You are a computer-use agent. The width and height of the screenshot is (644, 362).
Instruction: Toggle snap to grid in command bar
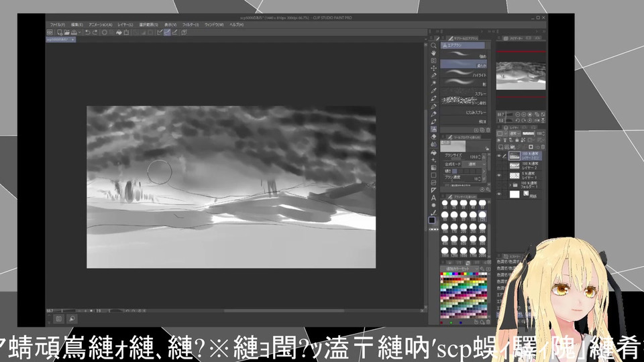click(x=174, y=32)
